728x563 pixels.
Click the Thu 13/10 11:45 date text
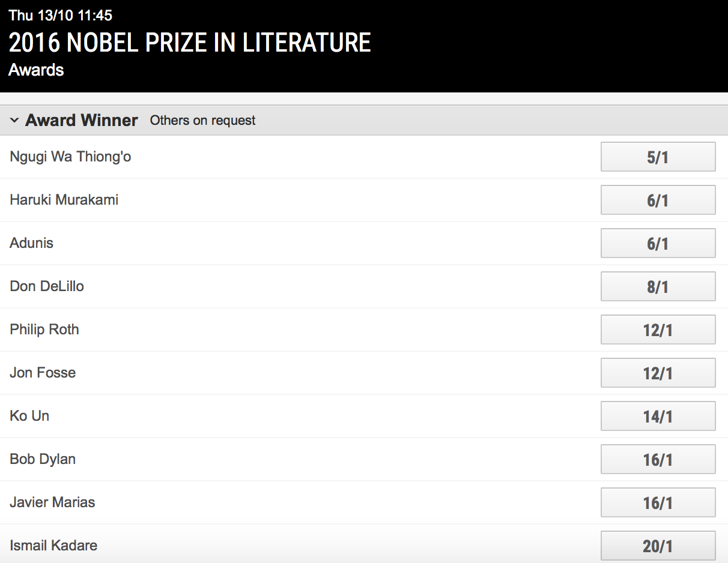pos(60,16)
